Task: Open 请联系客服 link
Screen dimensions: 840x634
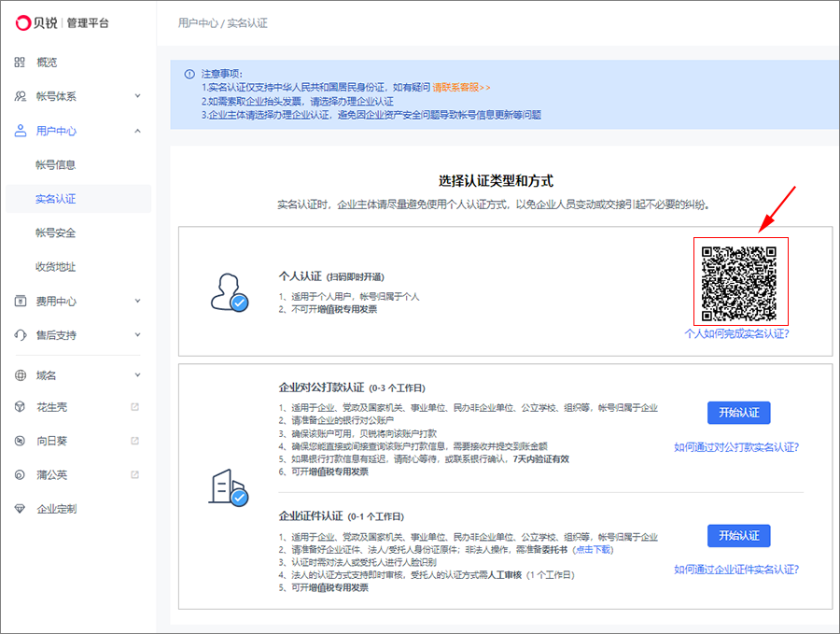Action: [x=461, y=88]
